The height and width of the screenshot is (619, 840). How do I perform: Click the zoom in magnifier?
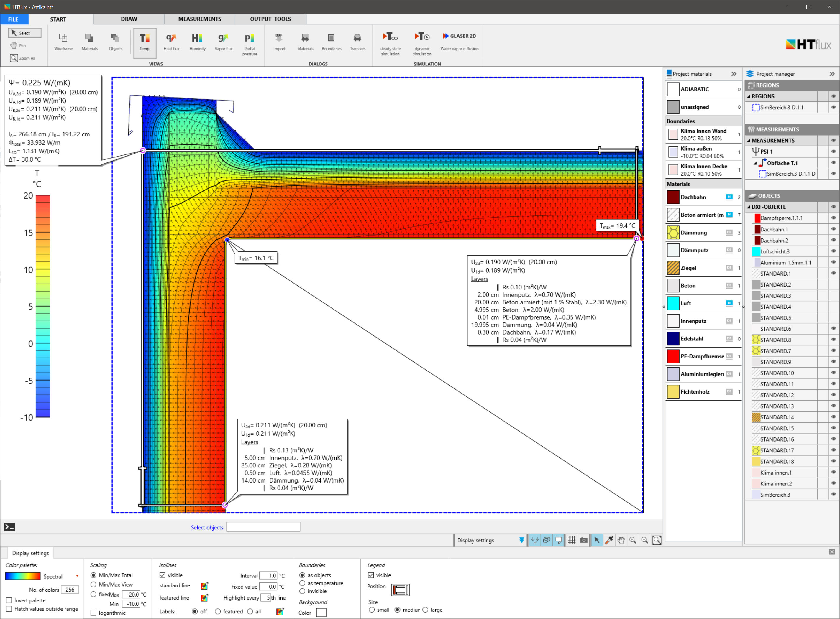point(633,540)
